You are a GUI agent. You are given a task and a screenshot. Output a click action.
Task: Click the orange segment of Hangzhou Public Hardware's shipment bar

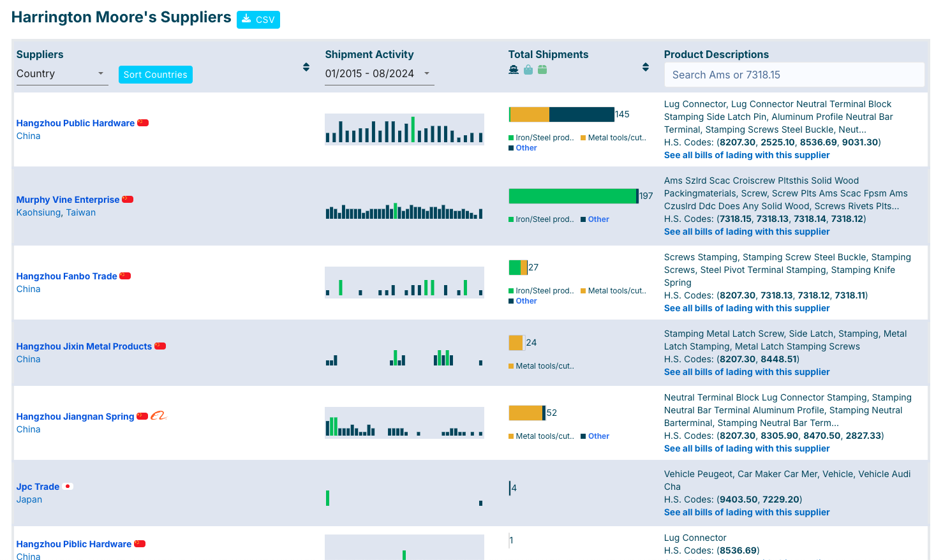530,114
